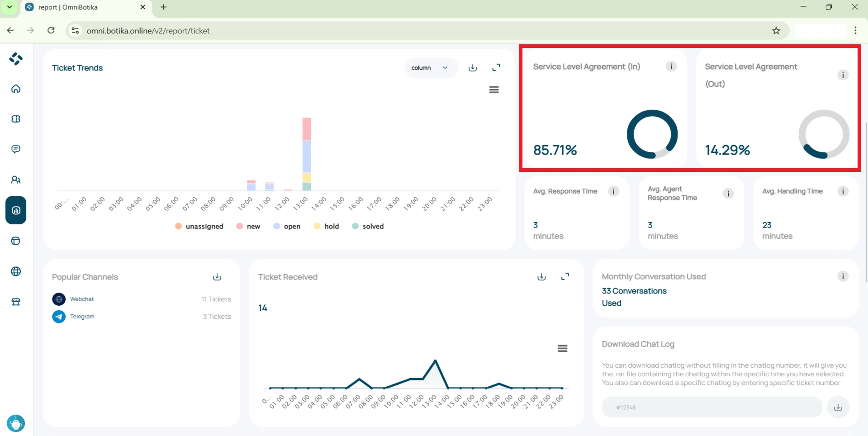Image resolution: width=868 pixels, height=436 pixels.
Task: Click the OmniBotika logo in sidebar
Action: [x=16, y=59]
